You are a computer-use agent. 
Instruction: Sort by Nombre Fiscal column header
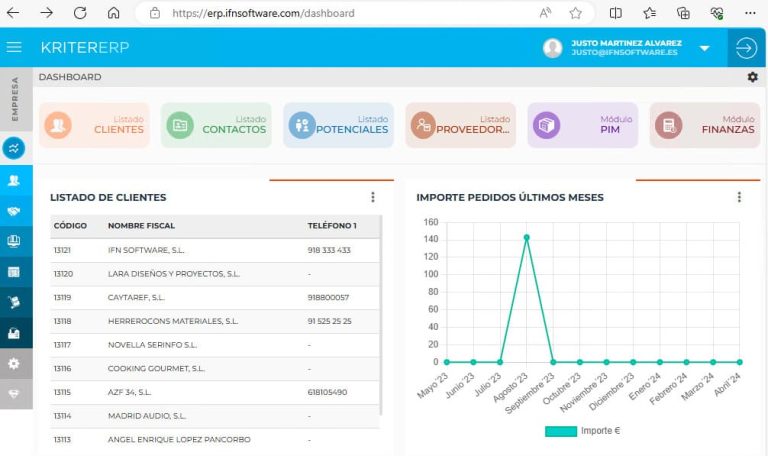tap(141, 226)
